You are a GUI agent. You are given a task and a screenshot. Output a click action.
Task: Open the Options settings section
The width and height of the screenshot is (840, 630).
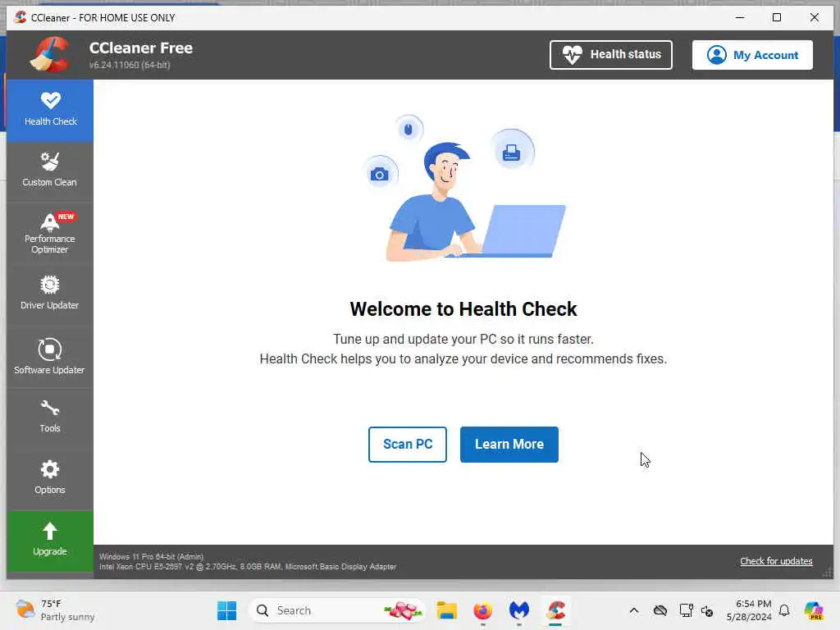tap(50, 478)
